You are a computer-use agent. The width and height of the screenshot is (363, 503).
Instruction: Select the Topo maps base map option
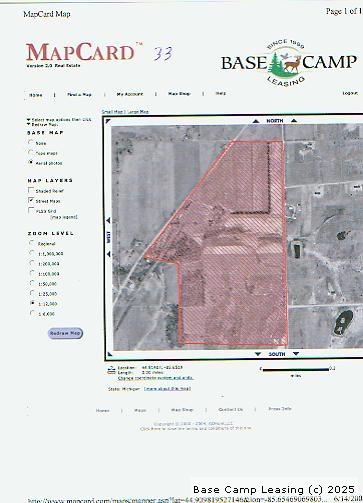[31, 153]
